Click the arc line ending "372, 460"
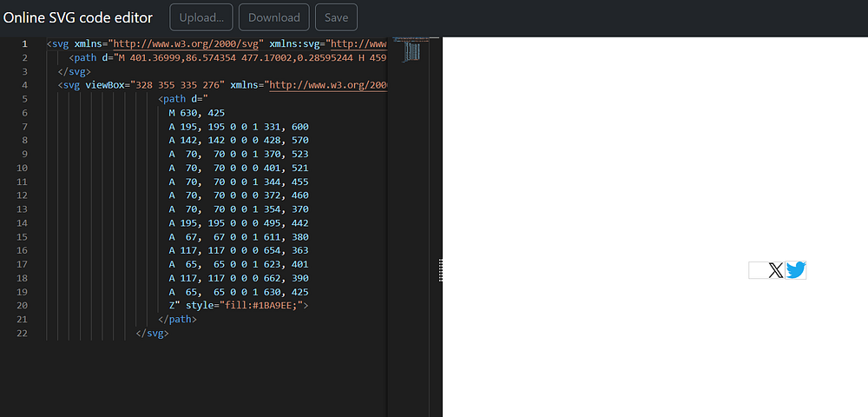The height and width of the screenshot is (417, 868). tap(239, 195)
